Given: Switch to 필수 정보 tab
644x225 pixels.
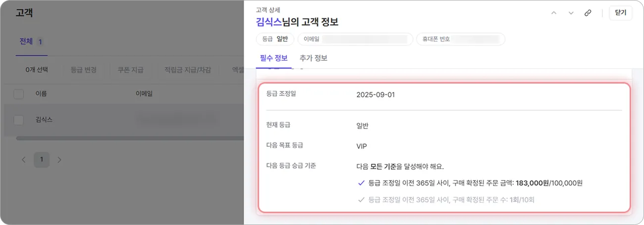Looking at the screenshot, I should [273, 58].
